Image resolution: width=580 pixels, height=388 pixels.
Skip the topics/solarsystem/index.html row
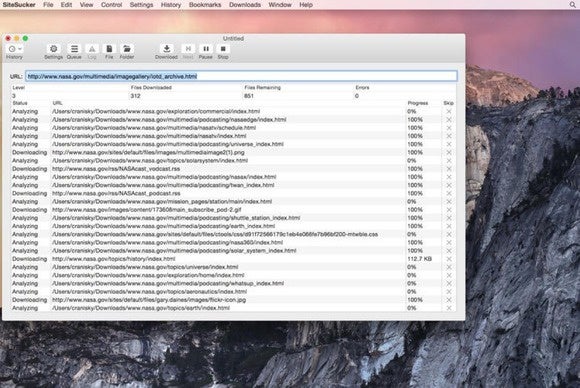(449, 161)
